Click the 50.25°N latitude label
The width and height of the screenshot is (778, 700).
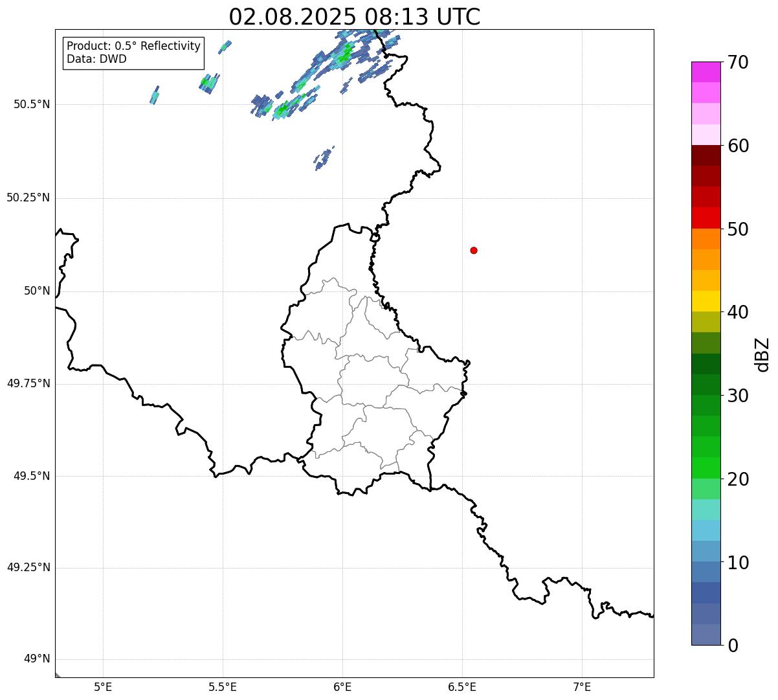tap(28, 198)
